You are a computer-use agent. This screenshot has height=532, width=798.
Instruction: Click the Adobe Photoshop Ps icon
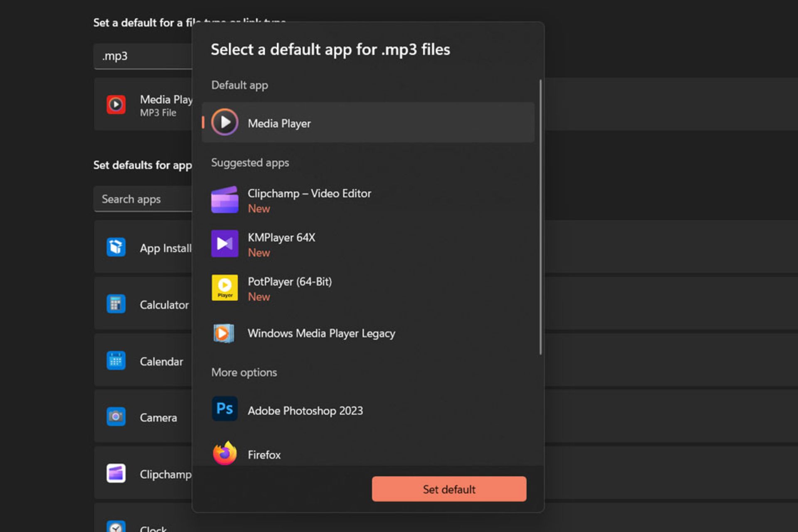coord(224,409)
